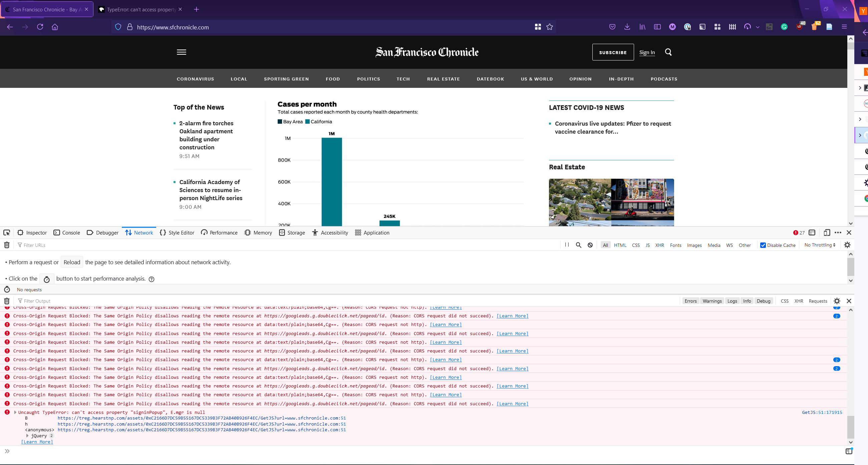Clear console output with trash icon

click(6, 301)
